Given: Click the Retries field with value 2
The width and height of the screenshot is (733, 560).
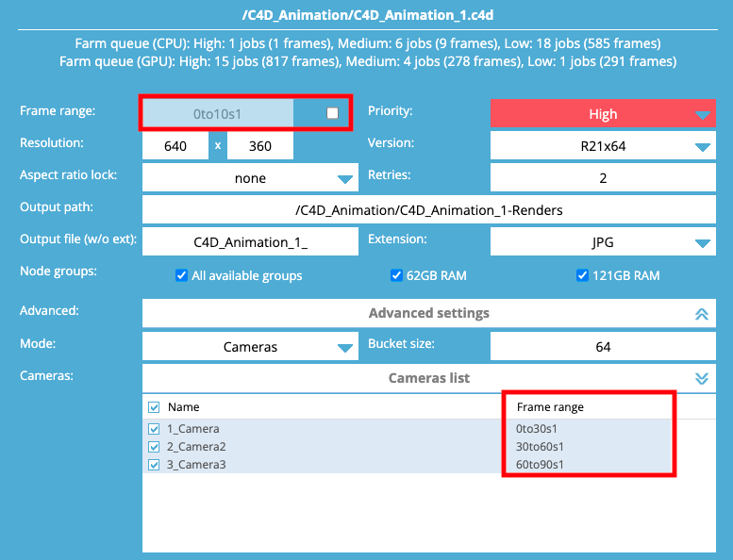Looking at the screenshot, I should coord(603,177).
